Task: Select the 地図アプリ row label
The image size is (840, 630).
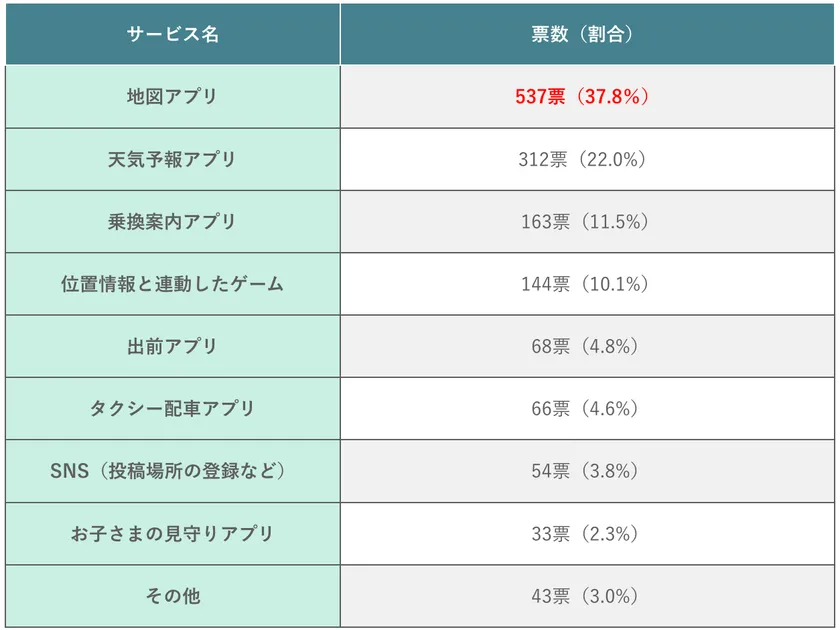Action: (x=172, y=97)
